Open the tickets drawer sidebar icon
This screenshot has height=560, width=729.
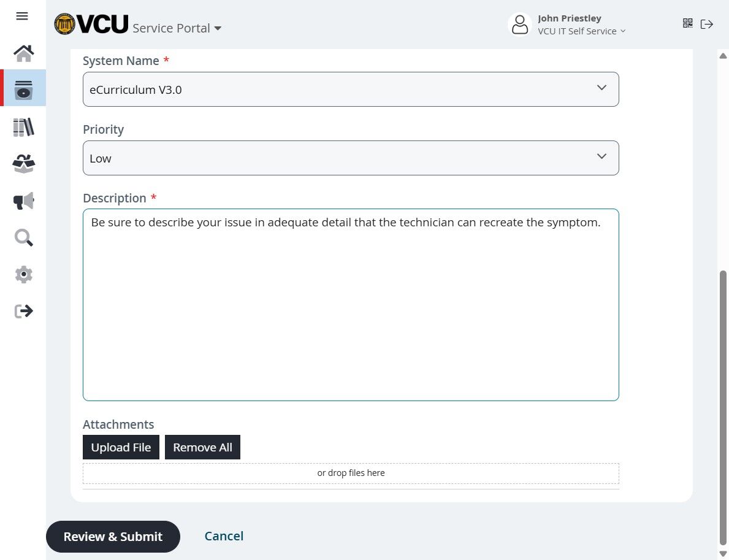click(x=23, y=90)
